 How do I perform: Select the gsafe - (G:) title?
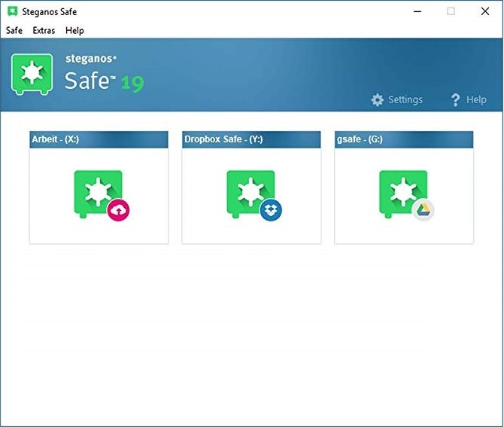click(404, 139)
